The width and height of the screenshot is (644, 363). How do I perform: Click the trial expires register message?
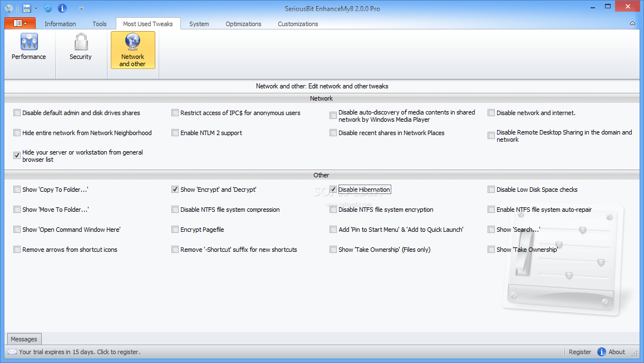pos(79,352)
